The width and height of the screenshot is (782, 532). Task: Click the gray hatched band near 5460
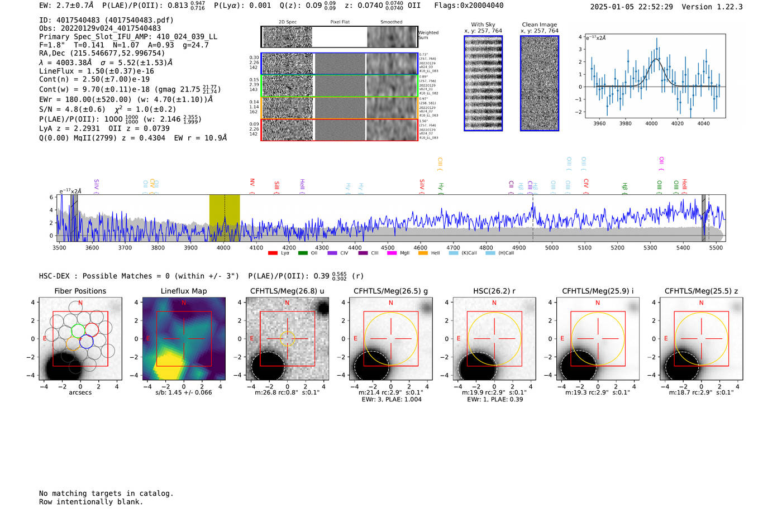pyautogui.click(x=704, y=218)
